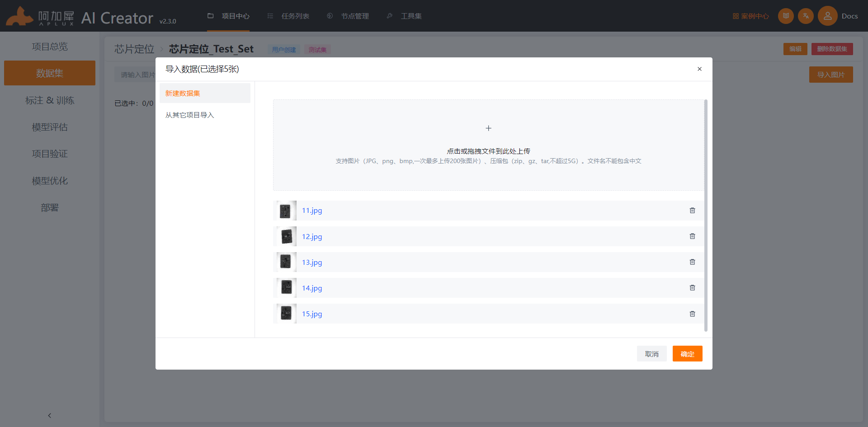Select 新建数据集 tab in dialog
Image resolution: width=868 pixels, height=427 pixels.
205,93
